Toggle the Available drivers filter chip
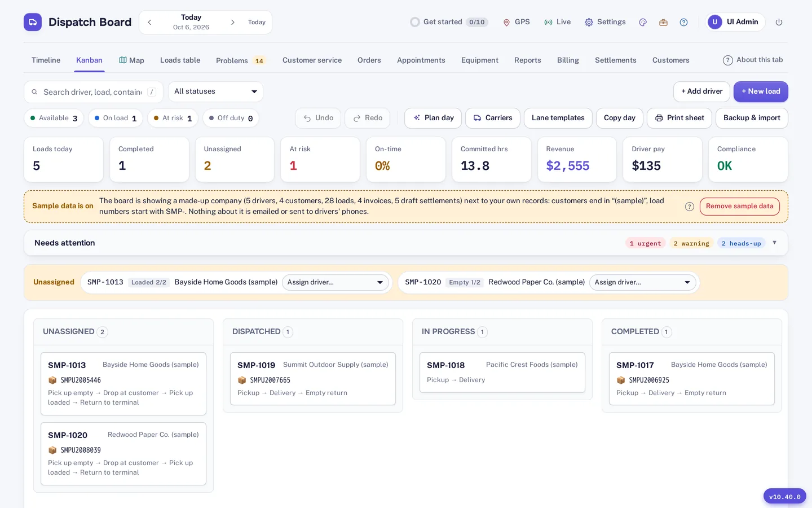 [x=54, y=118]
